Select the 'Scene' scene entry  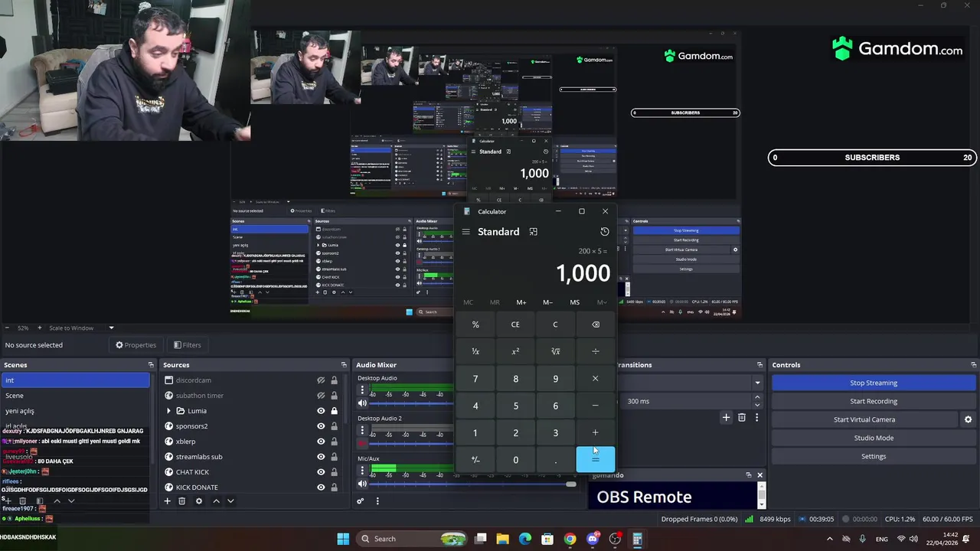pyautogui.click(x=75, y=396)
